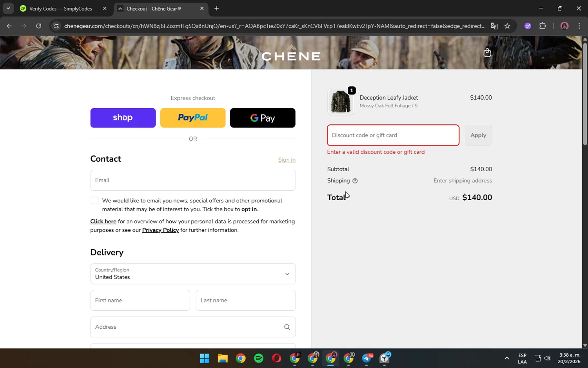Open Opera browser from taskbar

click(x=277, y=358)
